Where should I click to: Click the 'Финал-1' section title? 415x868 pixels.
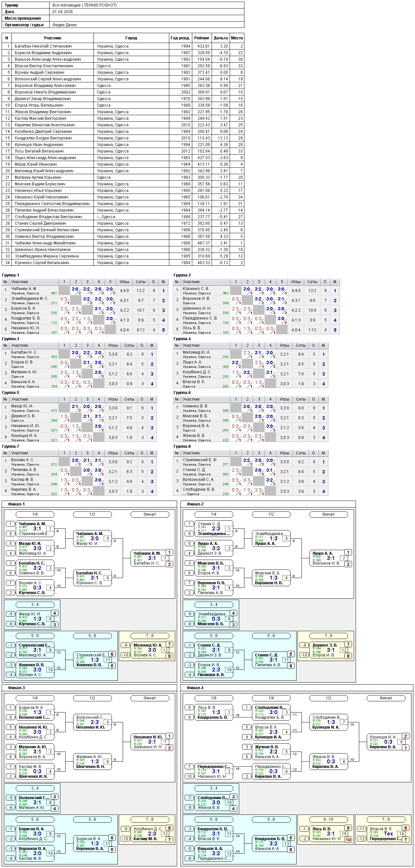point(16,504)
